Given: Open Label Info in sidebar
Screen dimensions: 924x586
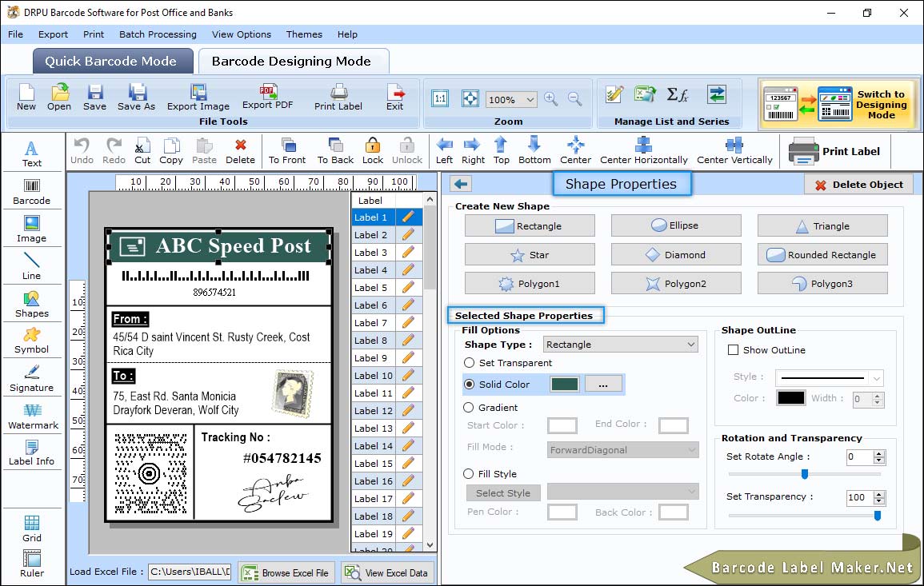Looking at the screenshot, I should [x=32, y=452].
